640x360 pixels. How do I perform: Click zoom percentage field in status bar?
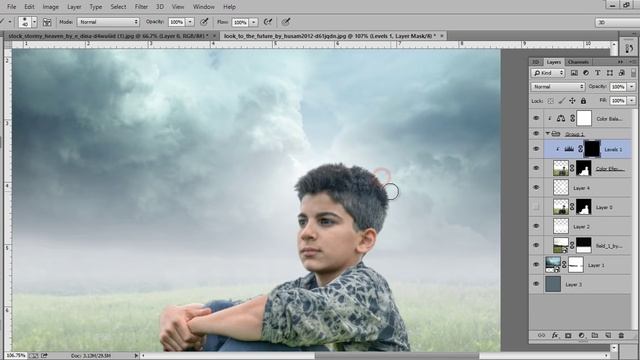coord(16,356)
